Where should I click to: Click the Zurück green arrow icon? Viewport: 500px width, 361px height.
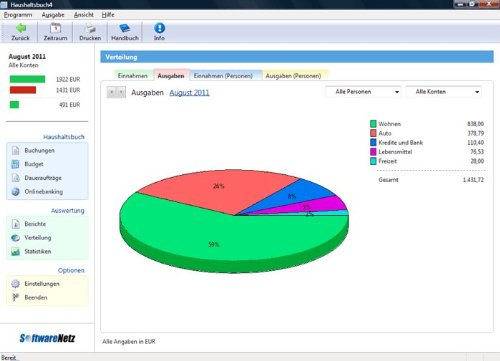tap(21, 28)
